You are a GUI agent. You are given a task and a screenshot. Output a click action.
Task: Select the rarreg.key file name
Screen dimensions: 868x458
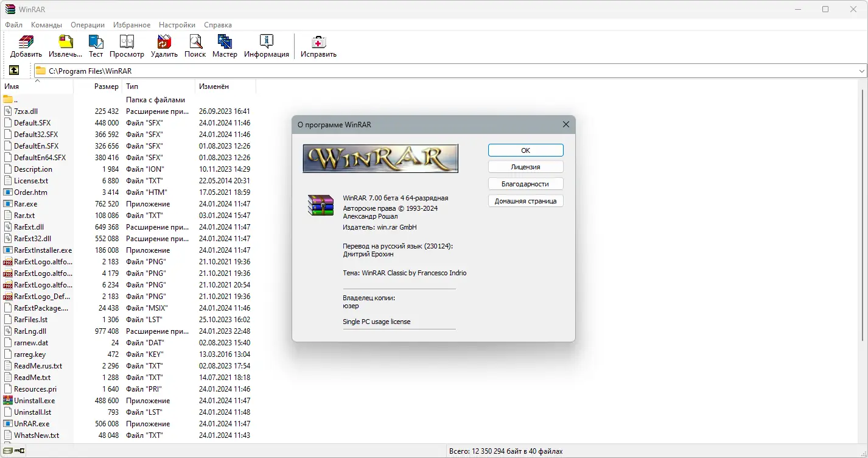tap(30, 354)
